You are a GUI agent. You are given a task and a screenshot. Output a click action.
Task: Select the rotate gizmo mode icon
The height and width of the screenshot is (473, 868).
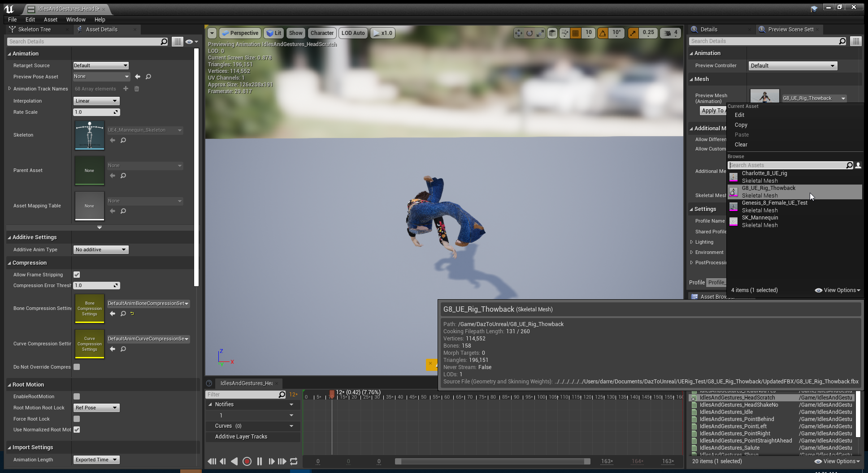point(529,33)
